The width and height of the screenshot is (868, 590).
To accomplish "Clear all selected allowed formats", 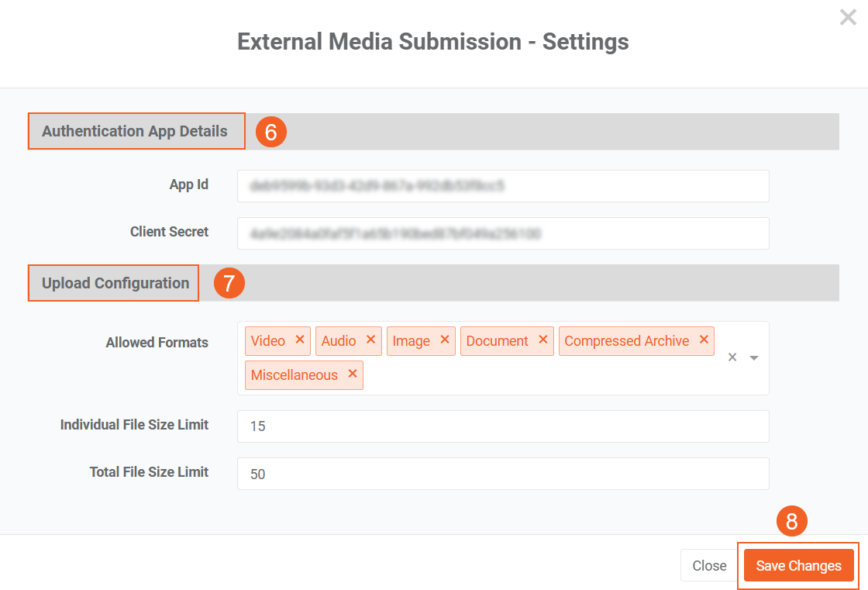I will (732, 357).
